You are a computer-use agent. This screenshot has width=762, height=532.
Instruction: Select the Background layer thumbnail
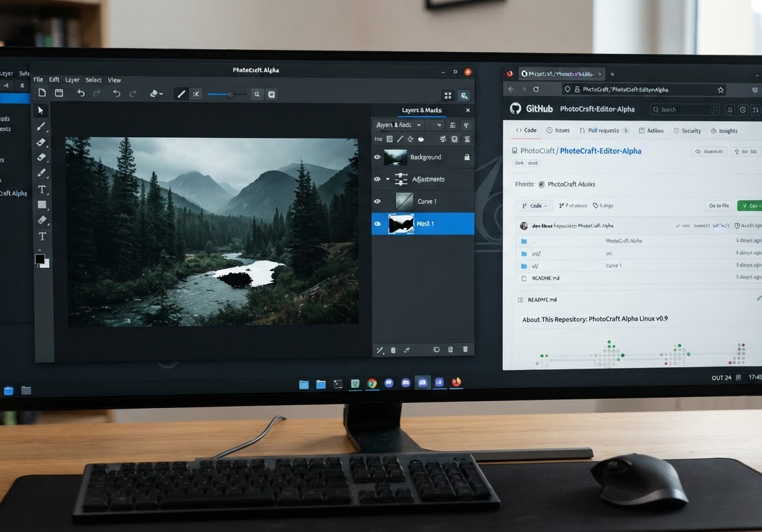pyautogui.click(x=395, y=157)
